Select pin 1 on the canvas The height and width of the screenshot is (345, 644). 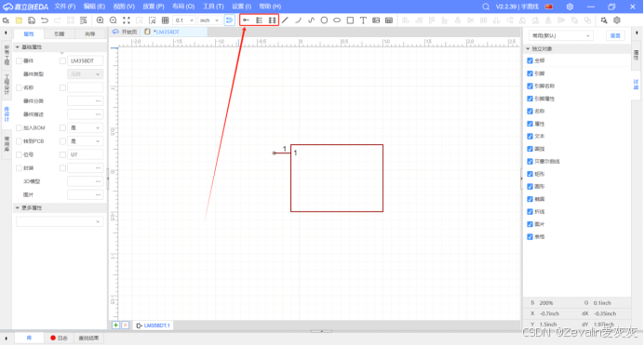click(282, 153)
